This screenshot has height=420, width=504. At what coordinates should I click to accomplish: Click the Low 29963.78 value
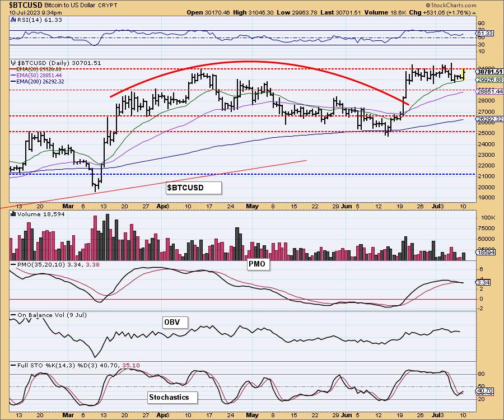[x=297, y=12]
